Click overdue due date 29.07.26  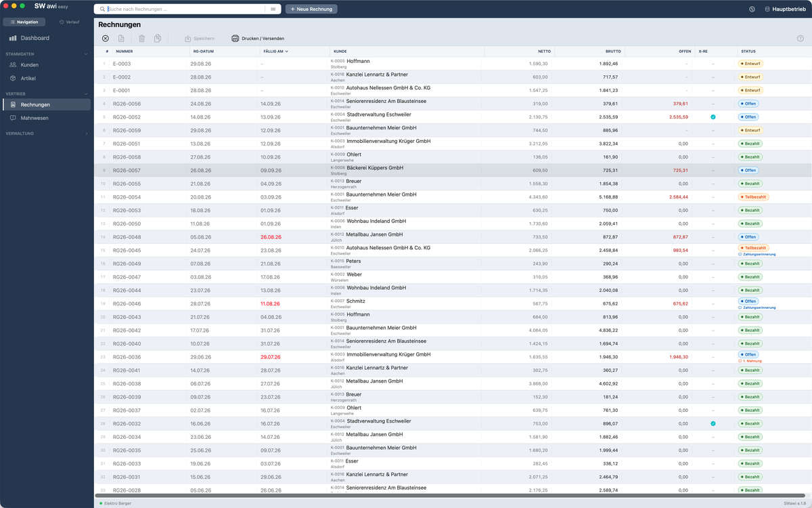coord(271,357)
